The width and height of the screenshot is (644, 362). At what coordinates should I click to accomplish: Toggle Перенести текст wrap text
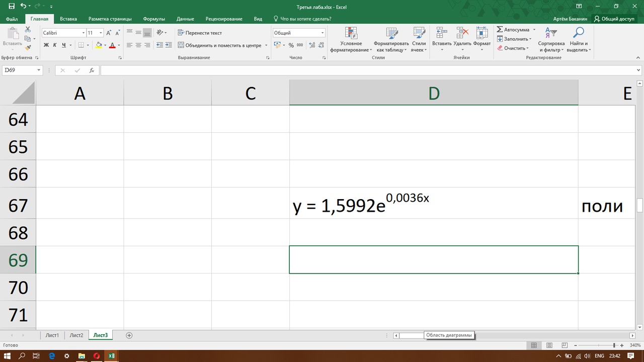(200, 33)
